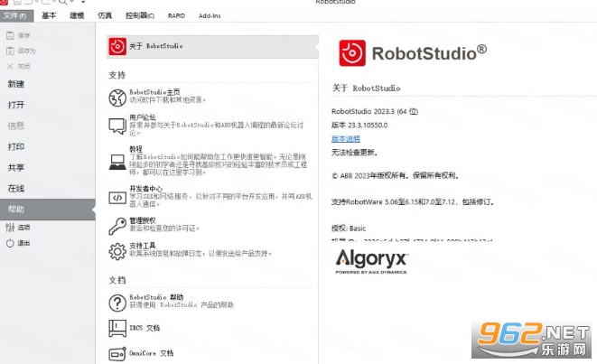Open 支持工具 entry text
The height and width of the screenshot is (364, 597).
tap(143, 246)
